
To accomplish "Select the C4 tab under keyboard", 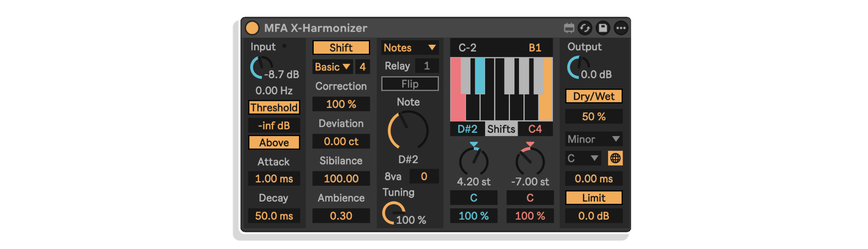I will [535, 129].
